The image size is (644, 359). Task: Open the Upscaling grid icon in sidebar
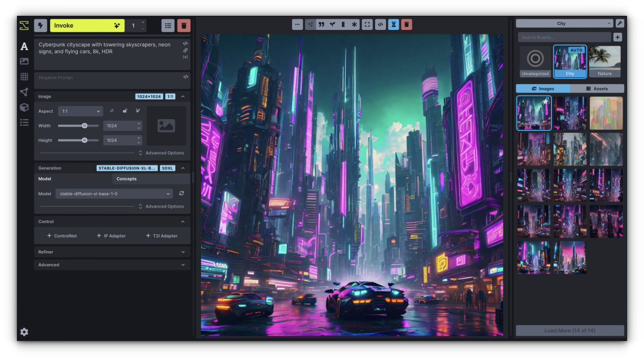pyautogui.click(x=24, y=76)
